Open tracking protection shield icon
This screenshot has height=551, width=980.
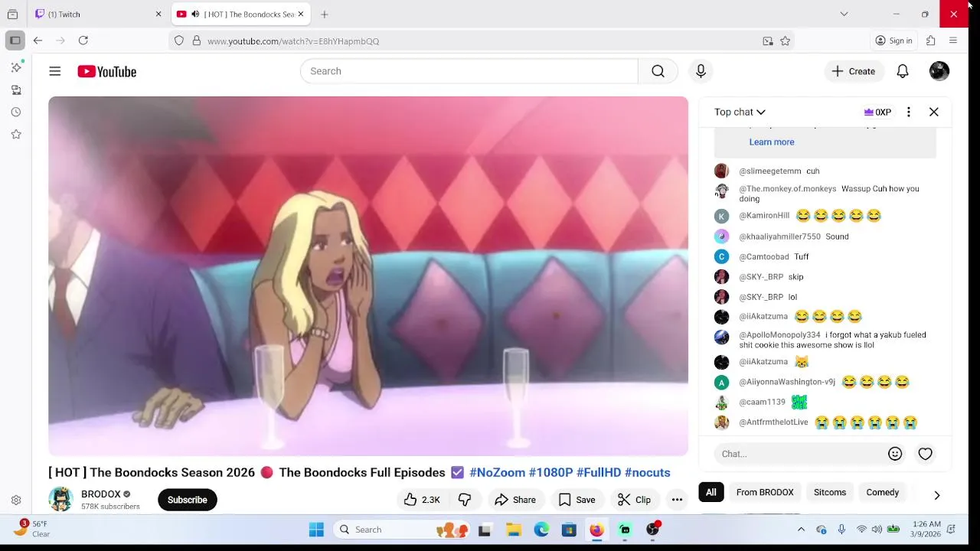click(179, 41)
